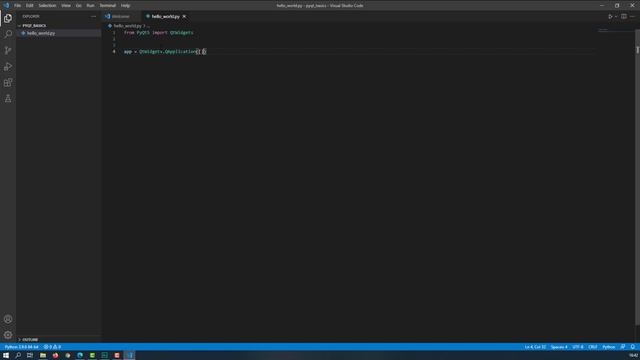Close the hello_world.py tab

click(x=184, y=16)
